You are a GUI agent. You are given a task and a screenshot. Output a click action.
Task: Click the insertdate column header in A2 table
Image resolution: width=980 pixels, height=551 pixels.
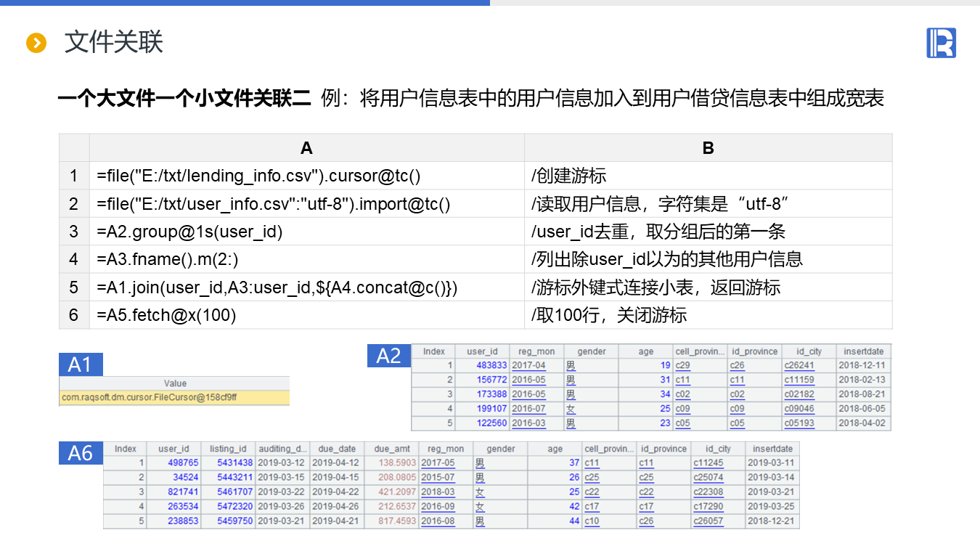(863, 351)
